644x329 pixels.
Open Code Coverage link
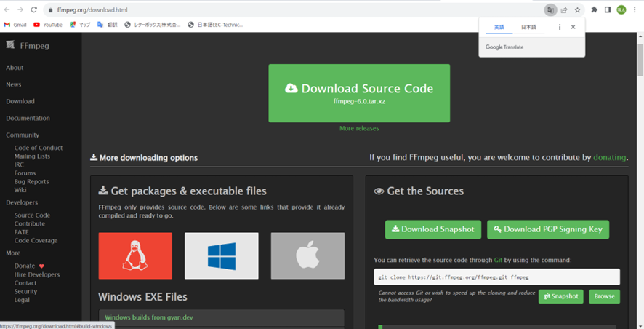coord(36,241)
